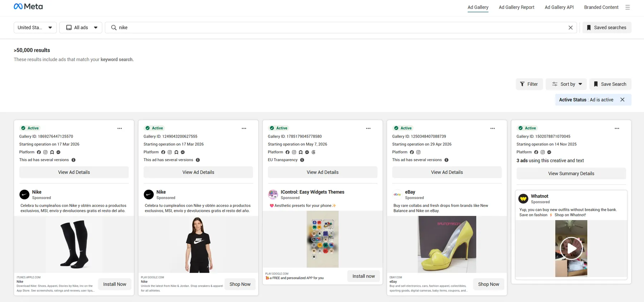The image size is (644, 302).
Task: Click the Whatnot advertiser name
Action: tap(540, 196)
